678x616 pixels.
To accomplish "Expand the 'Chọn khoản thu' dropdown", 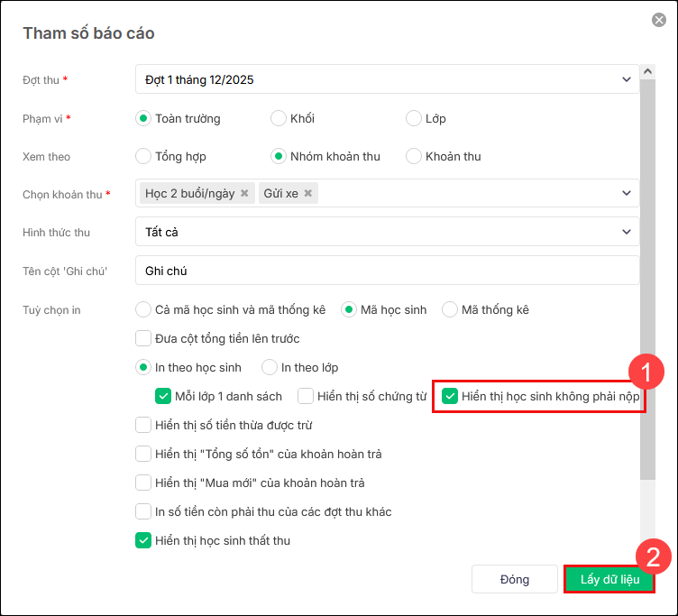I will click(x=627, y=193).
